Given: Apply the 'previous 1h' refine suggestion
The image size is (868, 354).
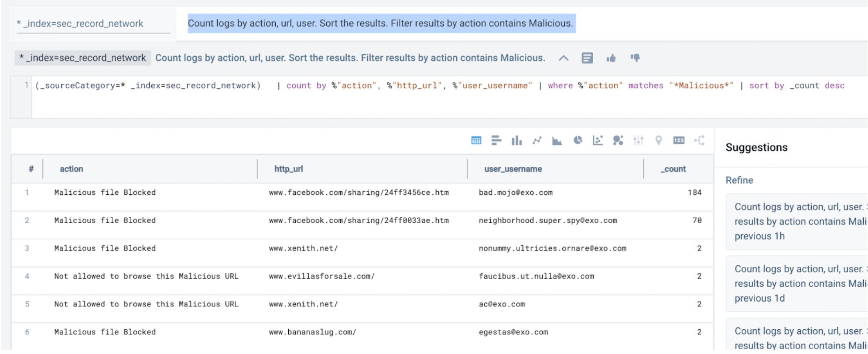Looking at the screenshot, I should 799,222.
